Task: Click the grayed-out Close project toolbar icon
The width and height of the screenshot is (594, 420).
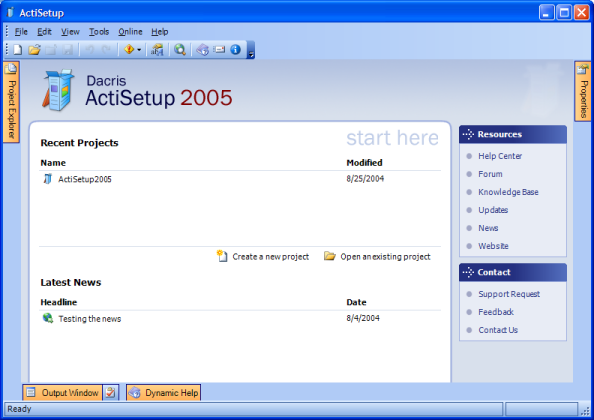Action: (x=51, y=50)
